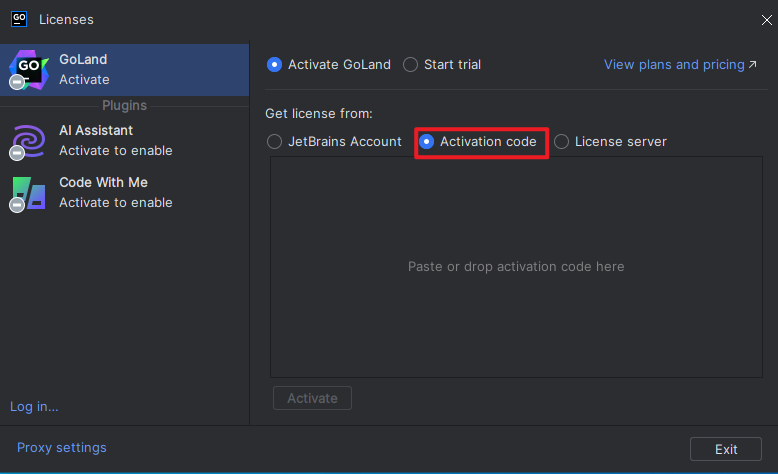Click the Exit button
Viewport: 778px width, 474px height.
click(x=725, y=449)
